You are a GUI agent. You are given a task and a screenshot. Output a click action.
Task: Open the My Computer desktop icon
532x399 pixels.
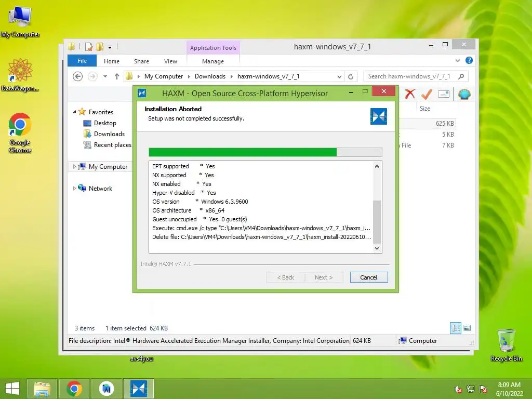pyautogui.click(x=20, y=21)
